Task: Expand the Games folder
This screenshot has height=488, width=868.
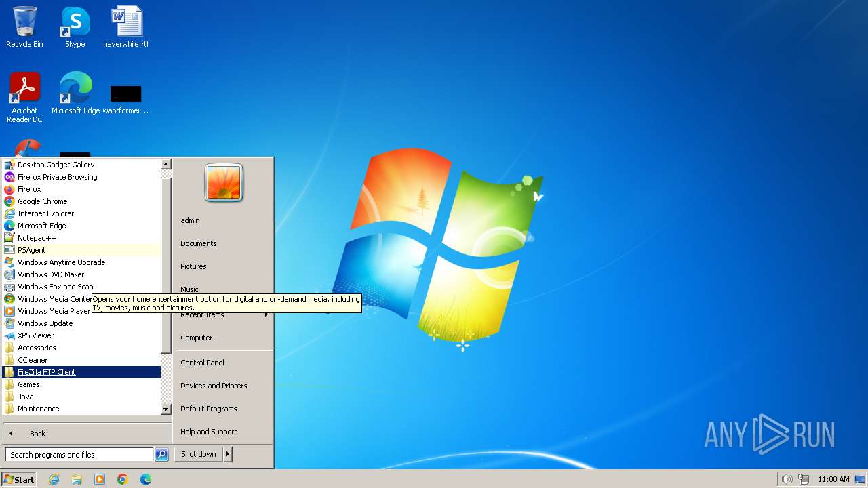Action: [81, 384]
